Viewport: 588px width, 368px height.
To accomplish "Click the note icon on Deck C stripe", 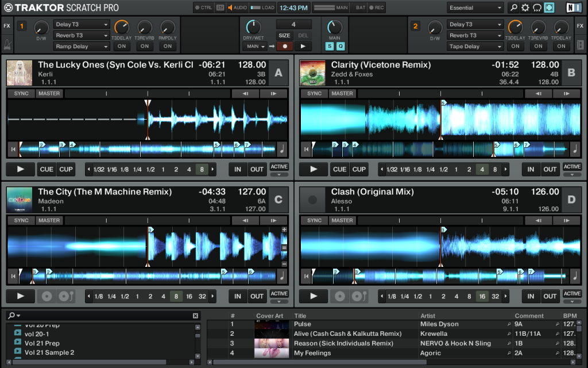I will point(281,277).
